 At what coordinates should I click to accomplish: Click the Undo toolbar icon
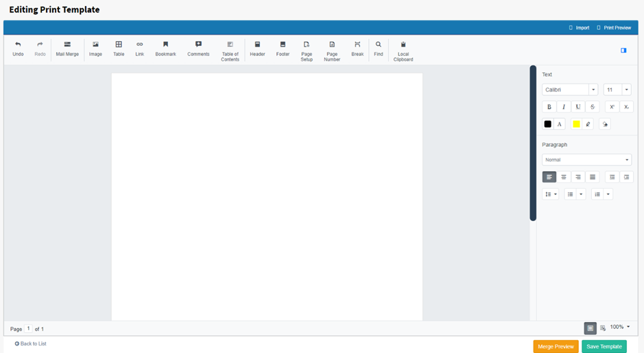pyautogui.click(x=18, y=49)
